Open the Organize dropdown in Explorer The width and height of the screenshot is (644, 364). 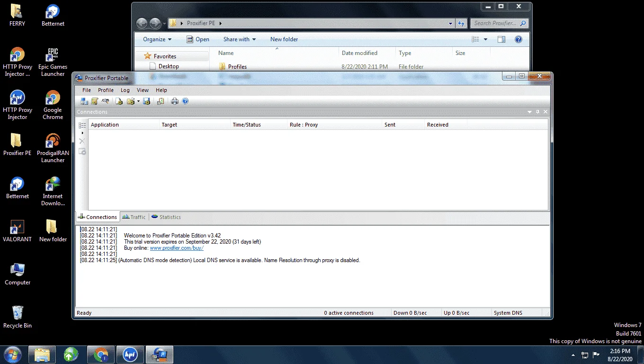coord(157,39)
